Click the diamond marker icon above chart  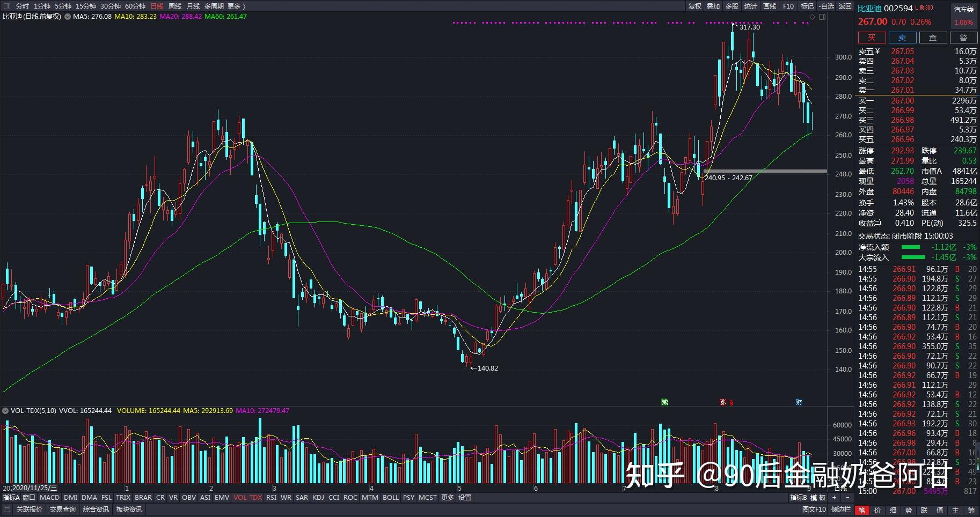[x=813, y=17]
